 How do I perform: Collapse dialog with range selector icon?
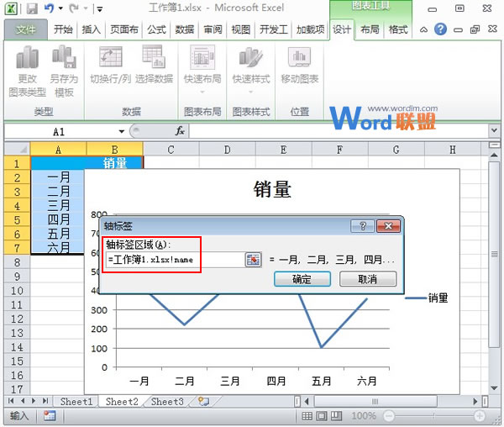(254, 260)
